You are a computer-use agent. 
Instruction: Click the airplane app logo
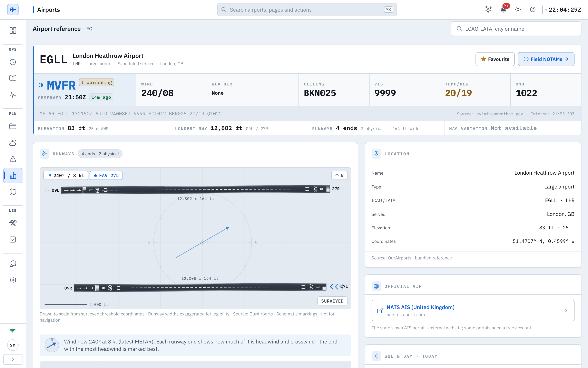[13, 10]
